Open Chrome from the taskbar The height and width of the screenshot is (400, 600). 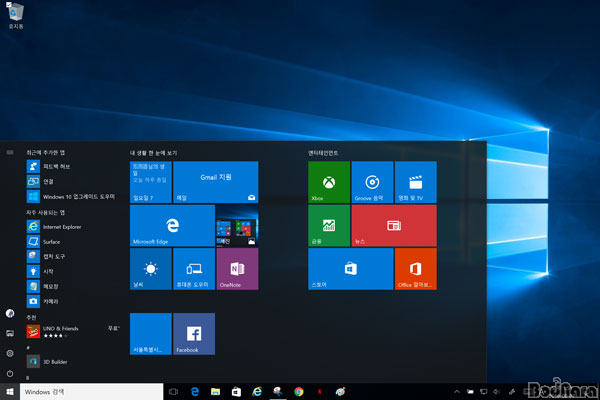point(299,391)
